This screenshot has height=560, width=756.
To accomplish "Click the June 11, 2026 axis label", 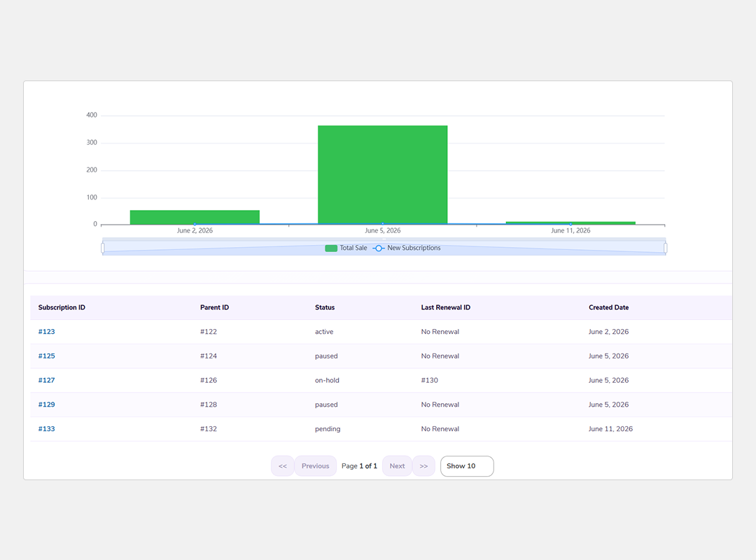I will tap(571, 230).
